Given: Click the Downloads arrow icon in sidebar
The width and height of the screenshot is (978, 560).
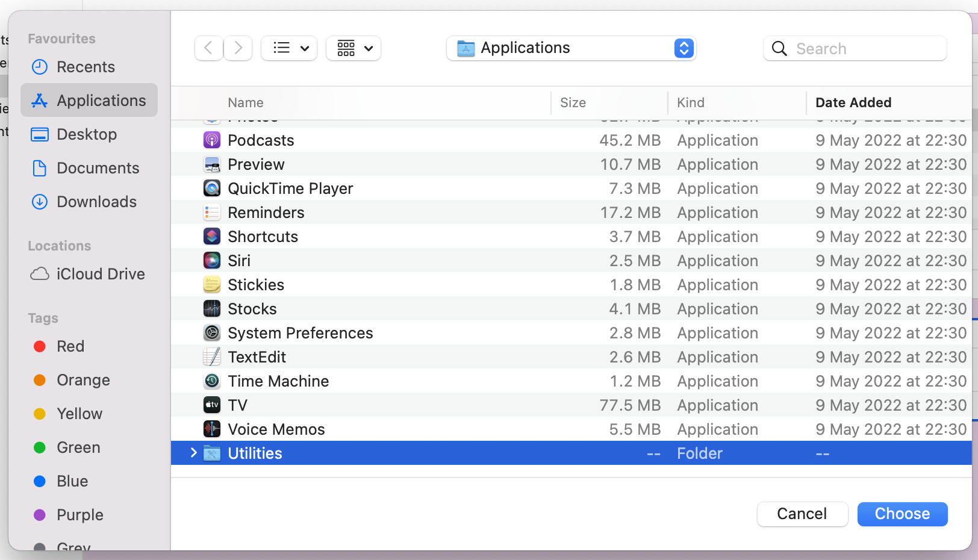Looking at the screenshot, I should [40, 202].
